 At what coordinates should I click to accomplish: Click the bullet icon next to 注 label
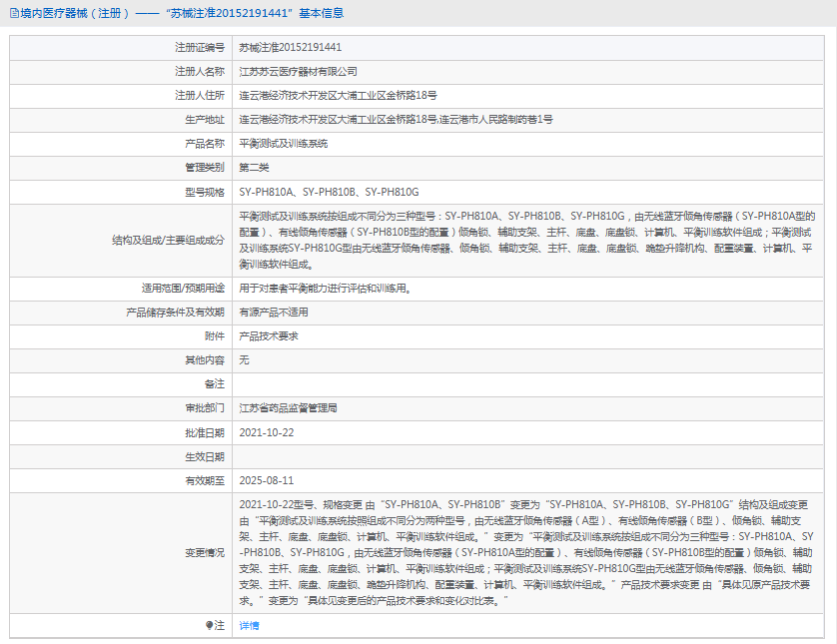209,625
